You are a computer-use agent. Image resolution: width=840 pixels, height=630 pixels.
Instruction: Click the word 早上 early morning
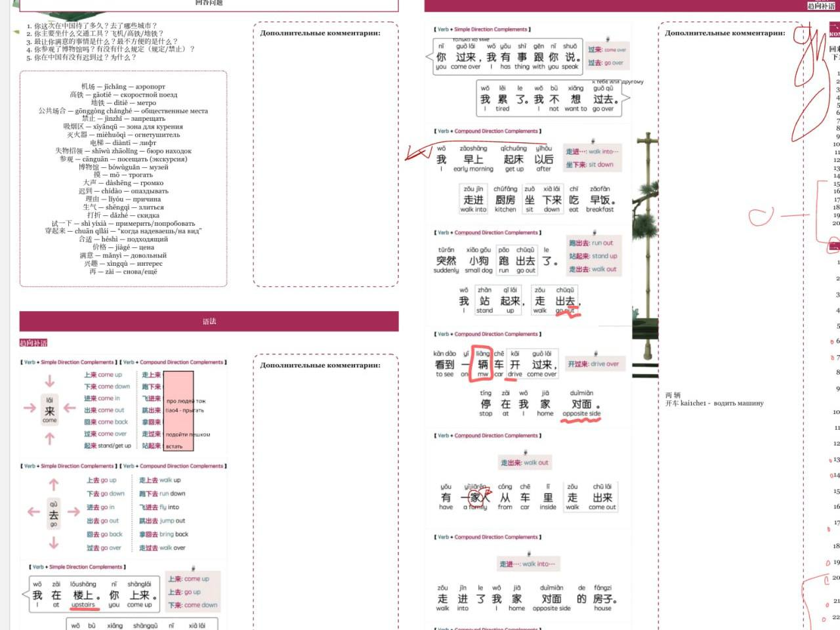point(473,159)
